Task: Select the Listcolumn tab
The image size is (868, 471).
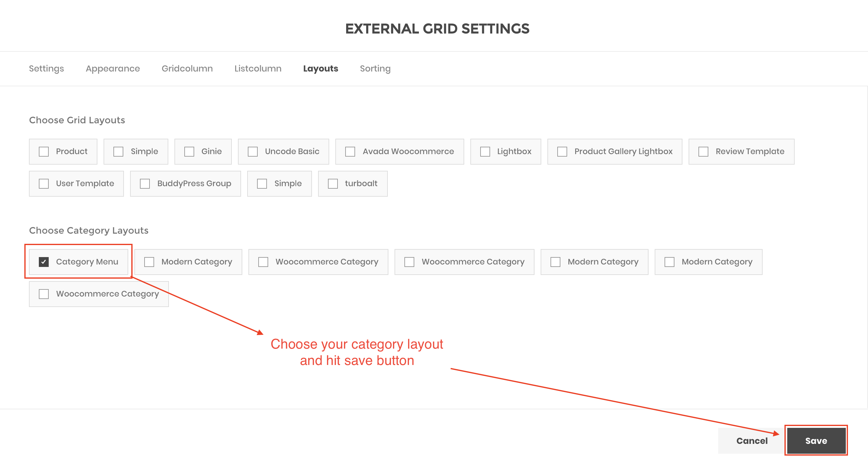Action: [258, 68]
